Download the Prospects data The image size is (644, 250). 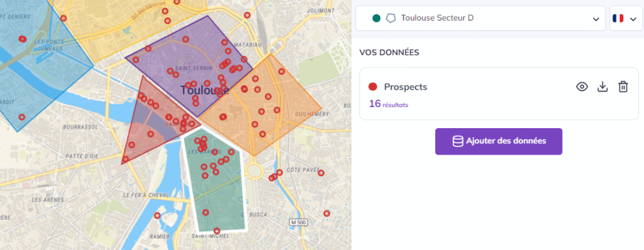pos(602,87)
